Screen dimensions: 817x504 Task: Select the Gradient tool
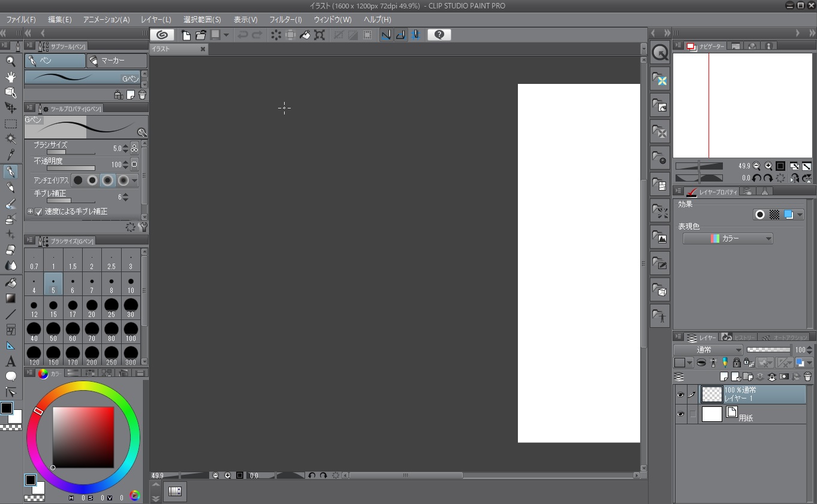tap(10, 298)
